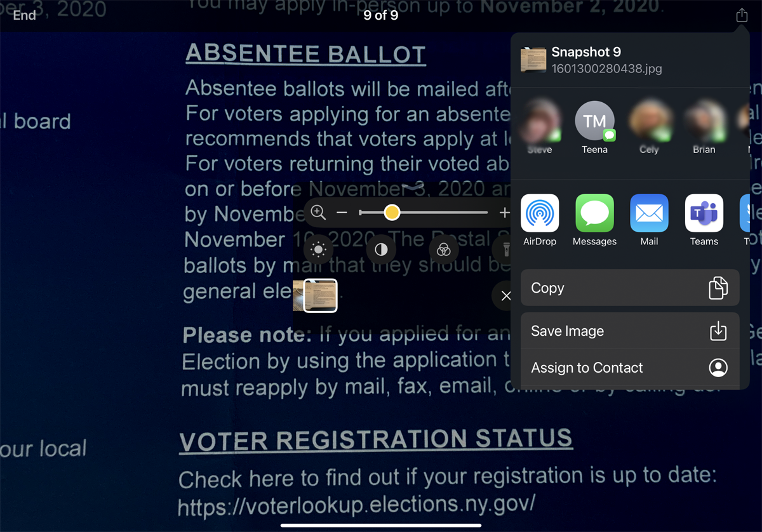Screen dimensions: 762x532
Task: Toggle the color filters icon
Action: tap(444, 249)
